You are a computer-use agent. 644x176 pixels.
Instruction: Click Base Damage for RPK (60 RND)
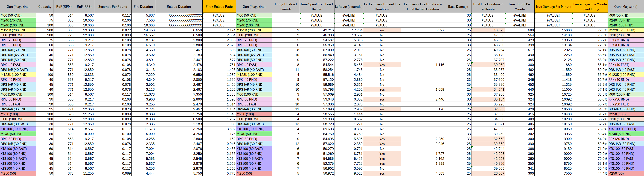(x=458, y=45)
